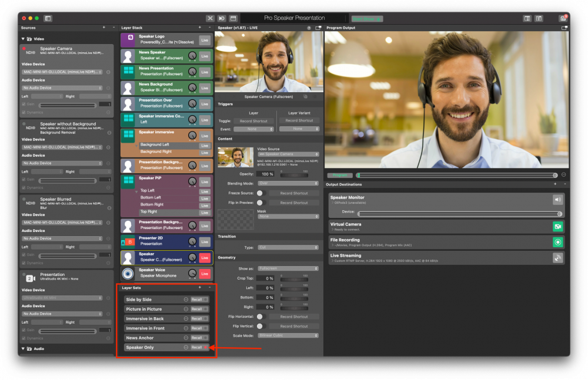Click the Opacity slider
This screenshot has width=588, height=380.
[x=295, y=175]
